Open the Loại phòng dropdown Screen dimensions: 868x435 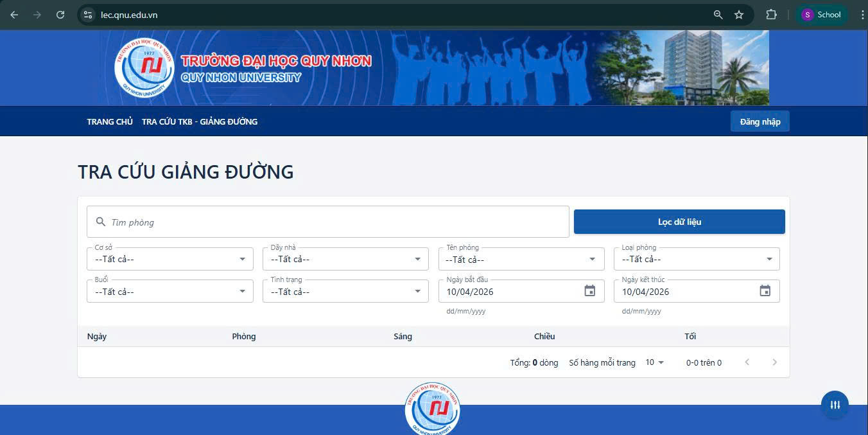point(697,260)
